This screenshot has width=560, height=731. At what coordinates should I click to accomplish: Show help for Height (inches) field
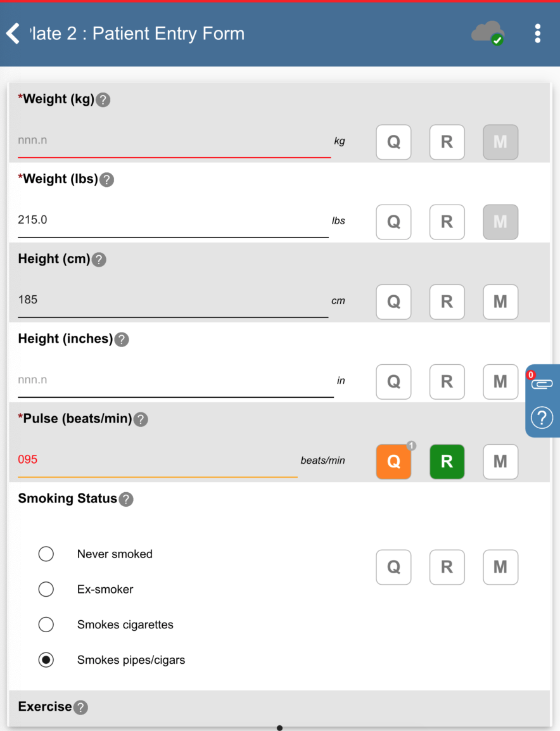pos(122,340)
